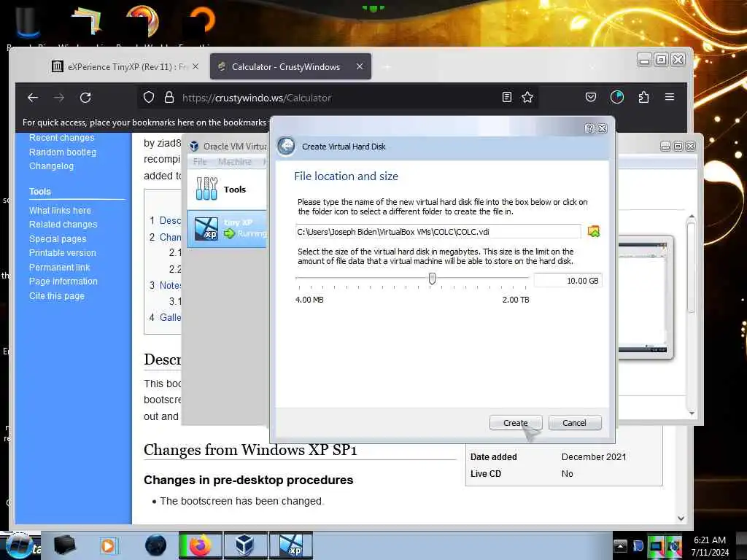Open the Cite this page link

[57, 296]
